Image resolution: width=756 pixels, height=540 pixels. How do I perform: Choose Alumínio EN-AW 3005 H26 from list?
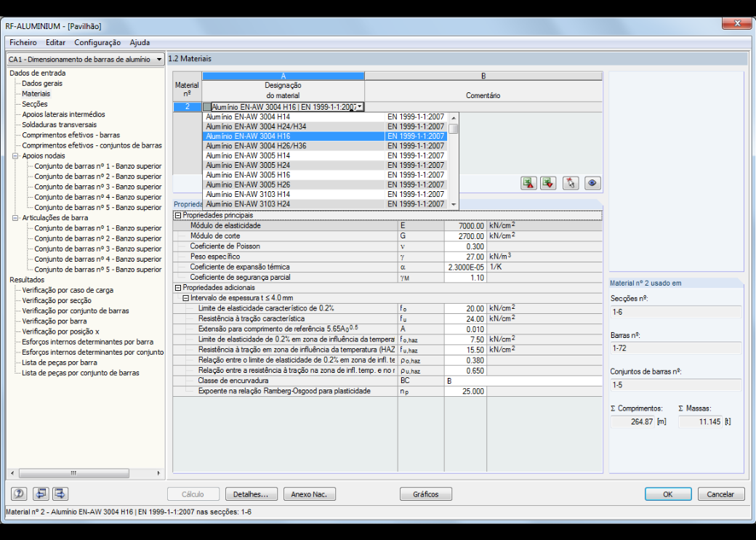click(x=325, y=184)
